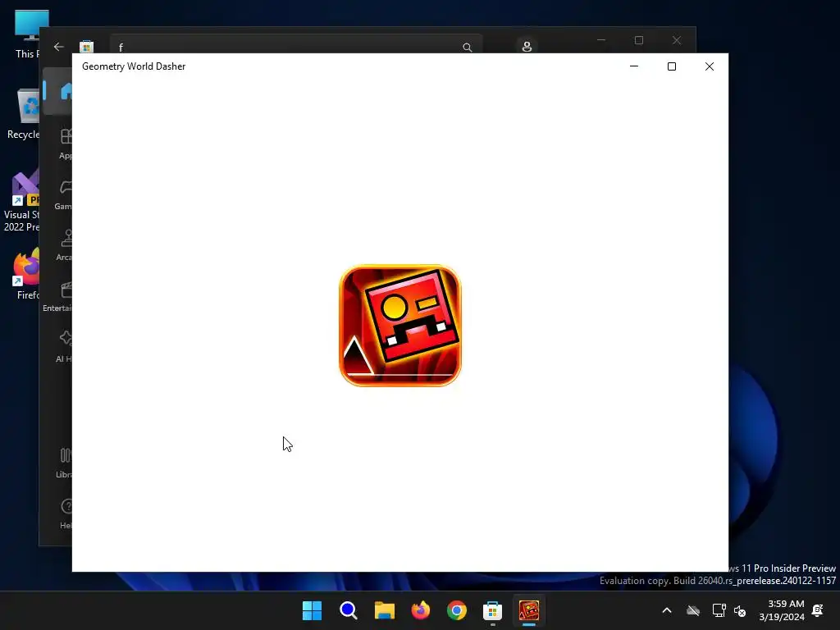Open notifications bell icon
The image size is (840, 630).
pyautogui.click(x=818, y=610)
